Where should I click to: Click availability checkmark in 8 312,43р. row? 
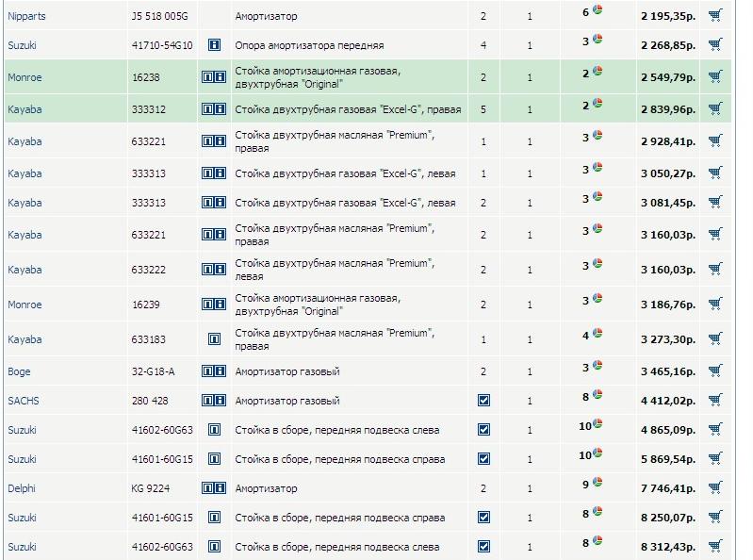point(483,547)
